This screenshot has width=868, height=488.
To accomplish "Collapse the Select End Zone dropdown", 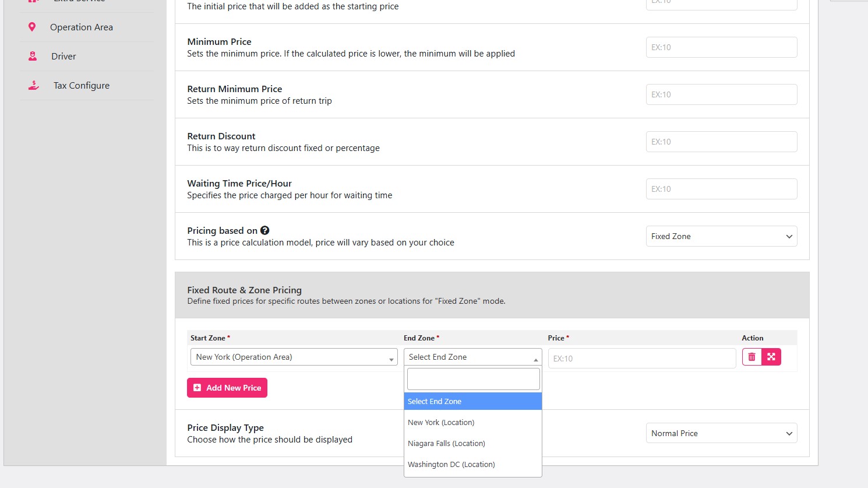I will point(472,357).
